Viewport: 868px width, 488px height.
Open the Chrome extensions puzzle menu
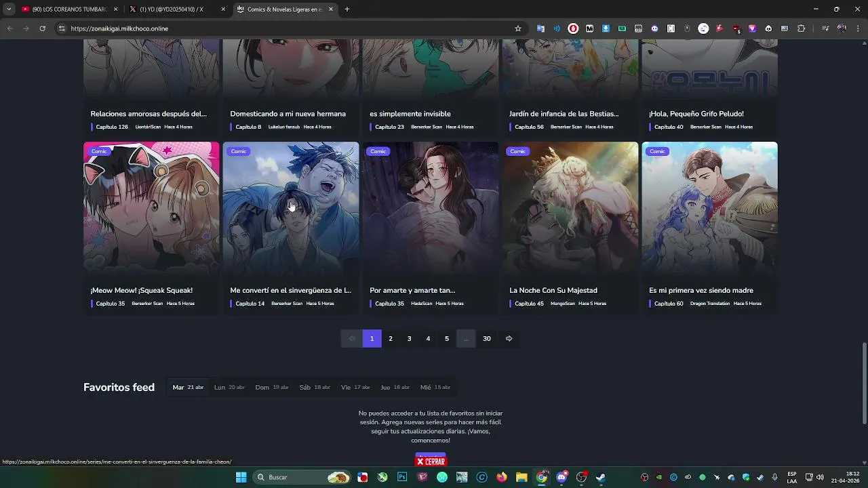(x=801, y=28)
